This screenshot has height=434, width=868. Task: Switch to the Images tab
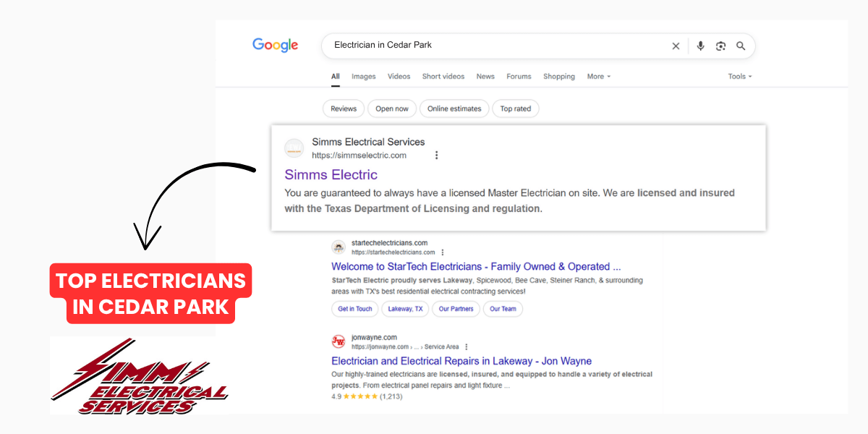[x=364, y=77]
